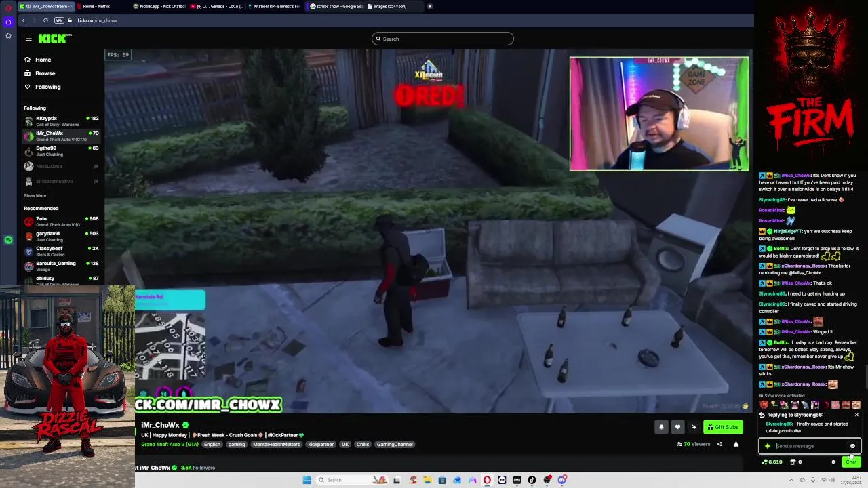Click the Chills tag
This screenshot has width=868, height=488.
(x=363, y=444)
